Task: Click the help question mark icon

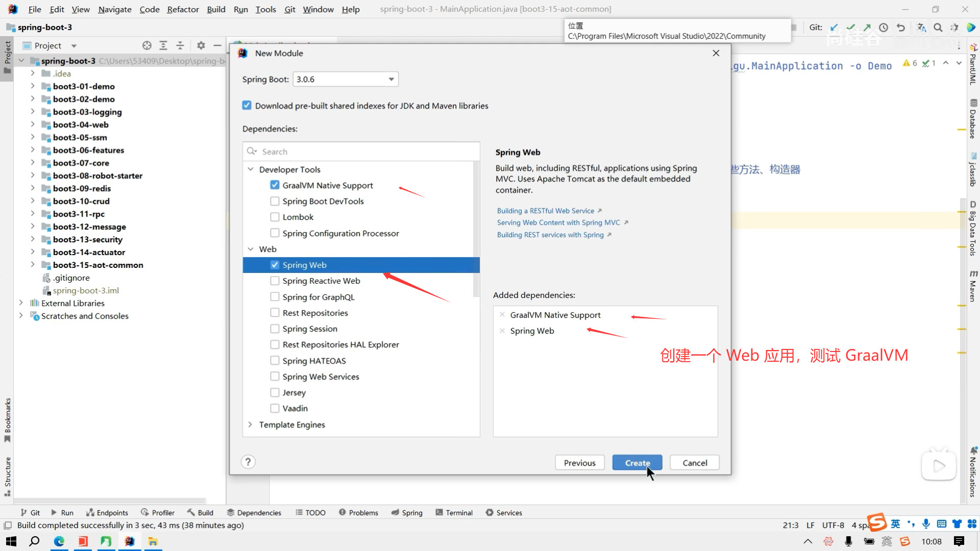Action: point(248,462)
